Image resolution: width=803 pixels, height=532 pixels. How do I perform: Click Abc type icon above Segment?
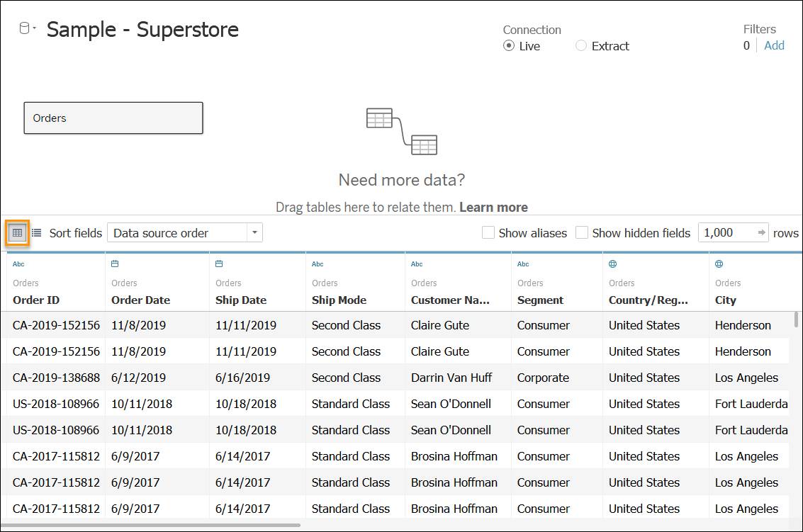coord(523,264)
